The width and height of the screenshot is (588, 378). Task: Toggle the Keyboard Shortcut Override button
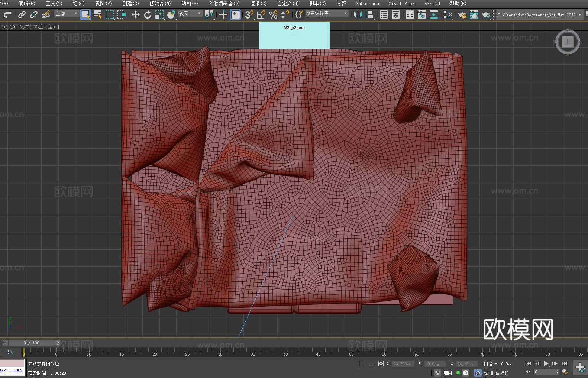tap(236, 14)
